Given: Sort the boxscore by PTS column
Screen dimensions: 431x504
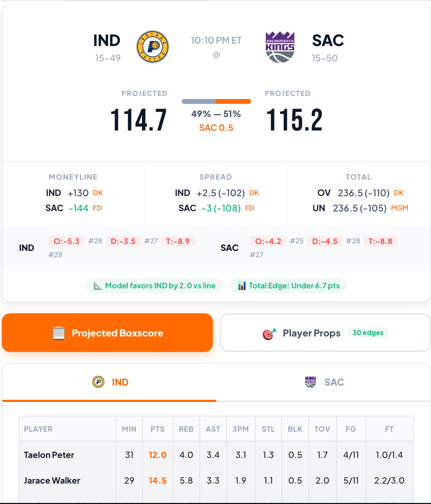Looking at the screenshot, I should [x=158, y=429].
